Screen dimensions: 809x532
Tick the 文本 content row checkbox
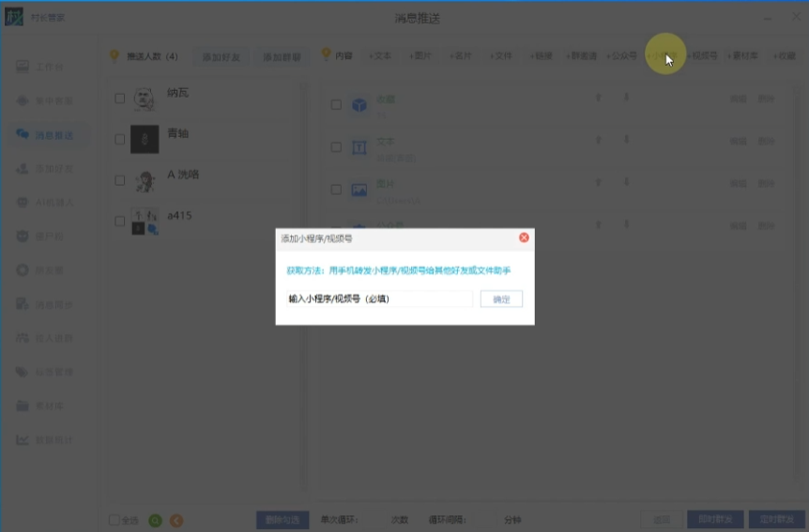coord(336,147)
